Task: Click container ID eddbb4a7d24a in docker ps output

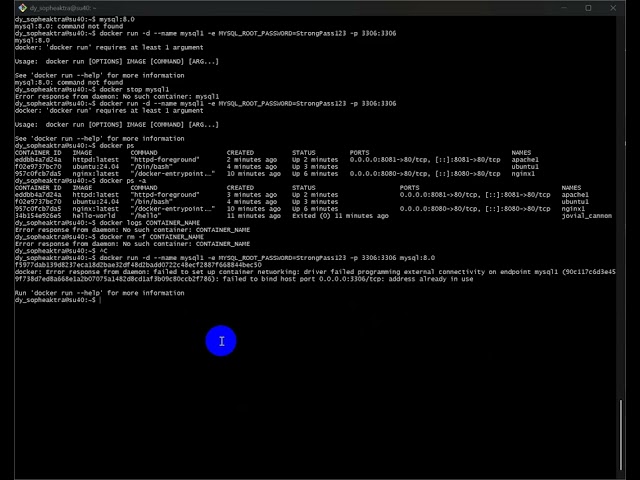Action: 38,160
